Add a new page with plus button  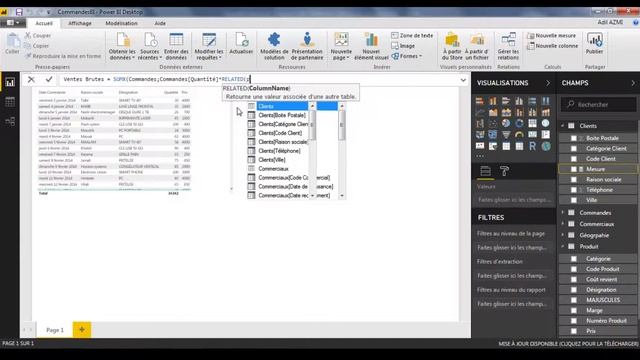(x=82, y=329)
